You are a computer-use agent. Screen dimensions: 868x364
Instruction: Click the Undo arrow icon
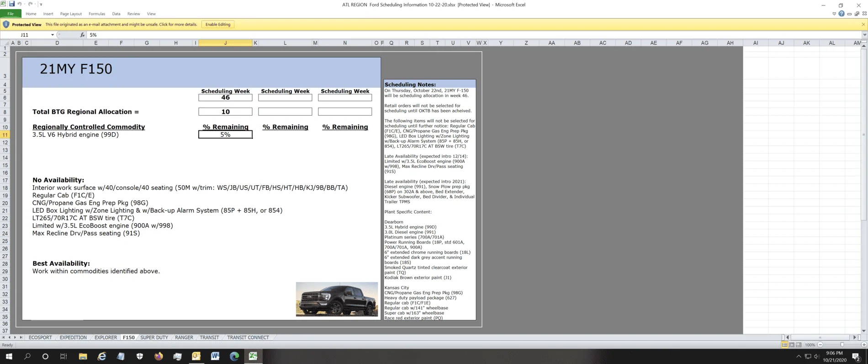point(20,4)
